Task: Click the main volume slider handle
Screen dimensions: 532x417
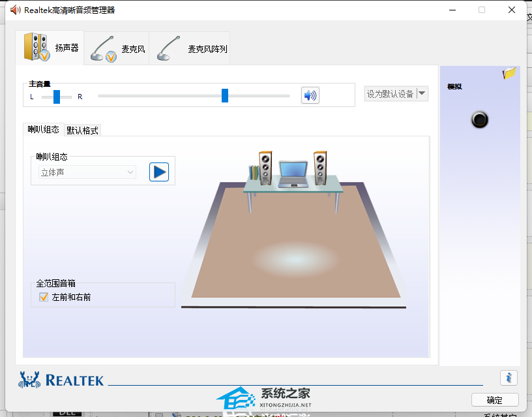Action: [x=225, y=96]
